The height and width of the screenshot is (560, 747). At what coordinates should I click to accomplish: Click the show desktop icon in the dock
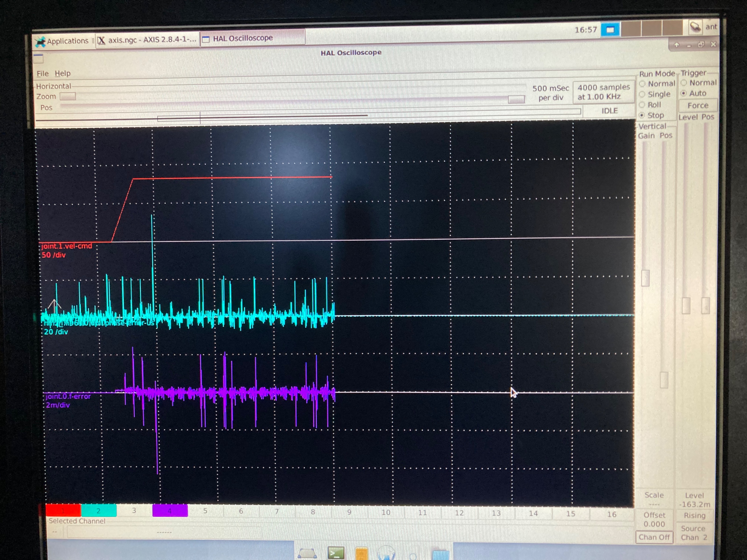pos(307,554)
